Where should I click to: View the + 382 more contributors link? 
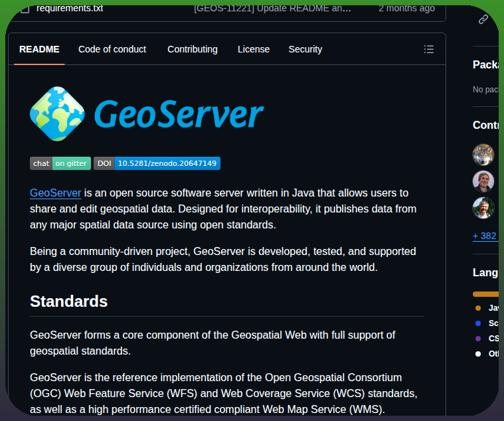click(x=485, y=236)
